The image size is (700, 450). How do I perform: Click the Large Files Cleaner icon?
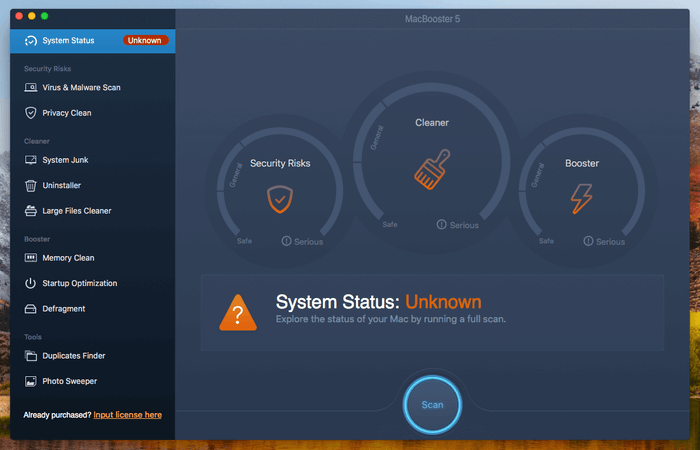[x=30, y=211]
